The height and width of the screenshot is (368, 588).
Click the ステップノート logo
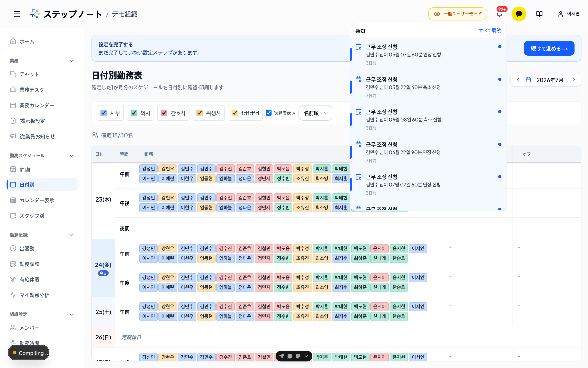tap(66, 14)
